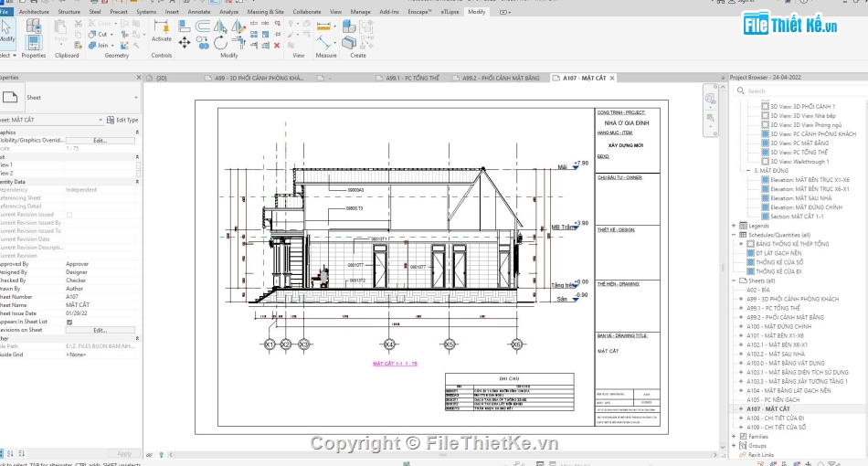Collapse Schedules/Quantities (all) node
This screenshot has width=868, height=466.
[x=734, y=235]
